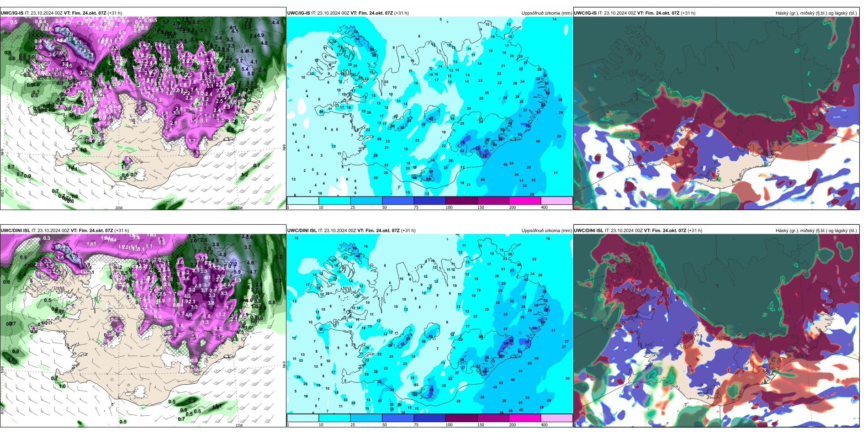Select the 75–100 mm dark blue swatch, DINI ISL legend
868x434 pixels.
(x=430, y=418)
